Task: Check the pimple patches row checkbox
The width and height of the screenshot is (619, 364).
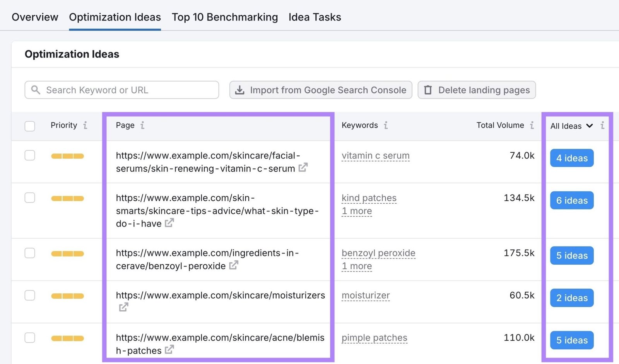Action: pyautogui.click(x=30, y=338)
